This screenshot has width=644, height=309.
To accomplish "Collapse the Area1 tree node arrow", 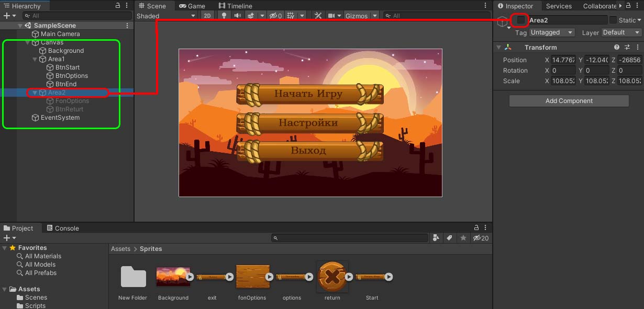I will [35, 59].
